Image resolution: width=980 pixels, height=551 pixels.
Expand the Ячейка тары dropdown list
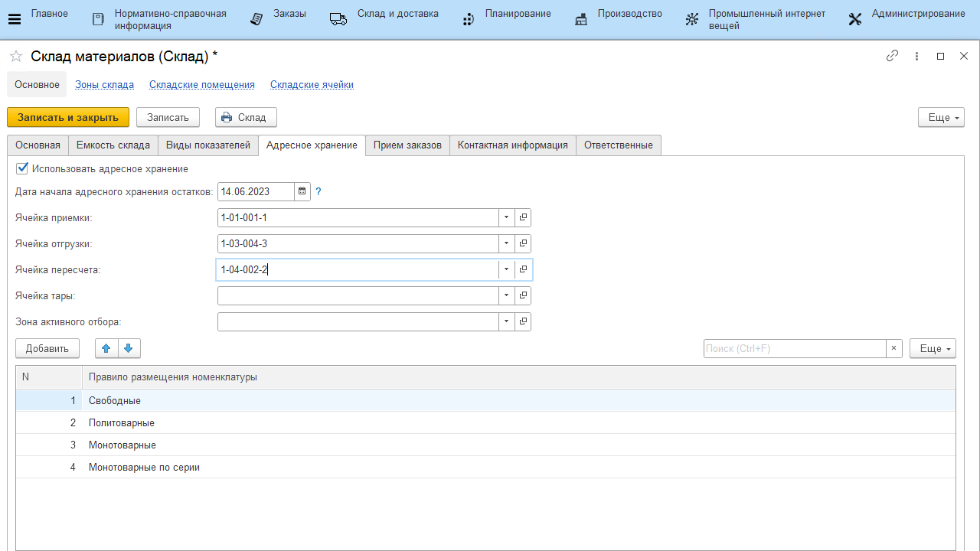pyautogui.click(x=506, y=295)
